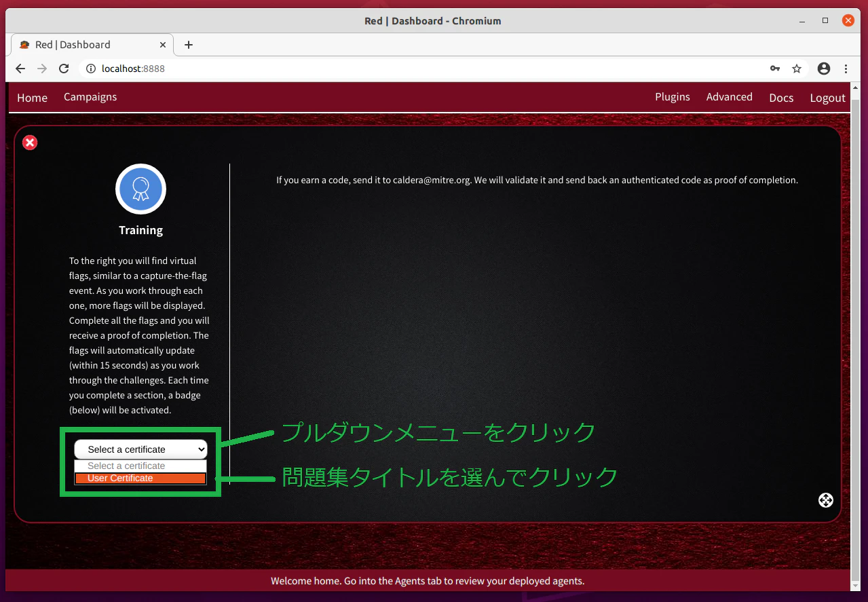Image resolution: width=868 pixels, height=602 pixels.
Task: Open the Advanced menu
Action: coord(729,97)
